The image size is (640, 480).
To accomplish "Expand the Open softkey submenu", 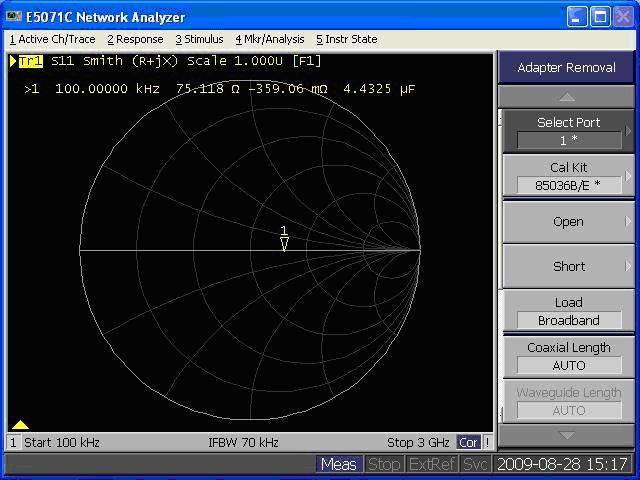I will pyautogui.click(x=568, y=221).
